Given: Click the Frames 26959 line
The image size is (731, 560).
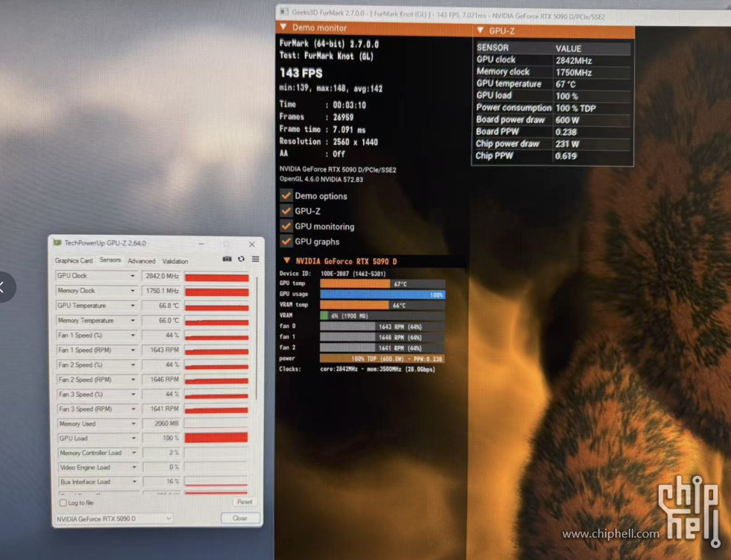Looking at the screenshot, I should click(x=316, y=117).
